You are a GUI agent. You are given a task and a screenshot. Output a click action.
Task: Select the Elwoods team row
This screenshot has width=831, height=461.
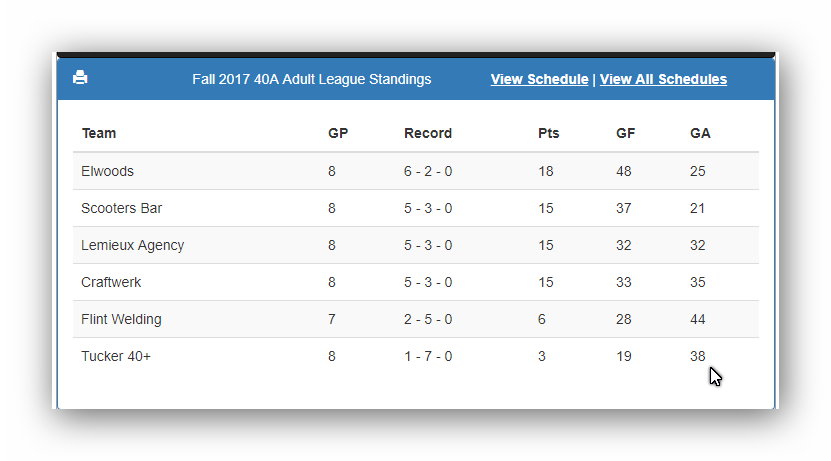tap(416, 171)
